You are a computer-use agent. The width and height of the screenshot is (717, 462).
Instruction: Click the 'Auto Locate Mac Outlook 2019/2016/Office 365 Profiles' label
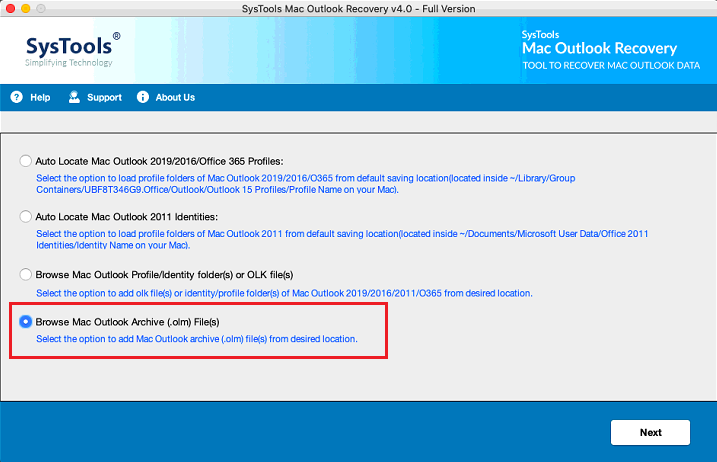(x=160, y=161)
